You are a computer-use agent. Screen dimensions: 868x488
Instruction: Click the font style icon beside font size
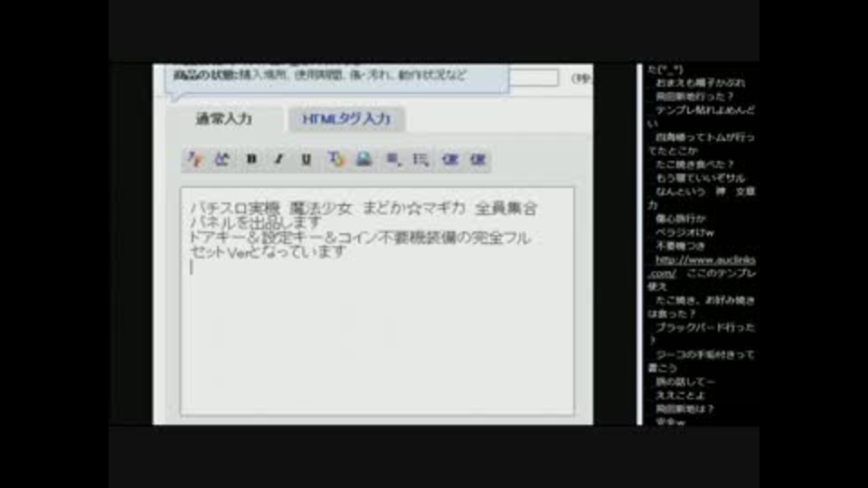[x=222, y=159]
